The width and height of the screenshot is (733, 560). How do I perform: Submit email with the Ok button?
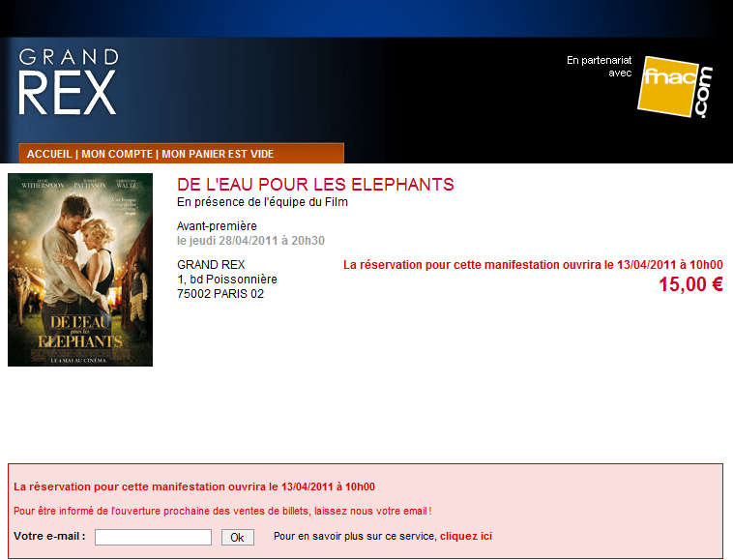coord(238,537)
